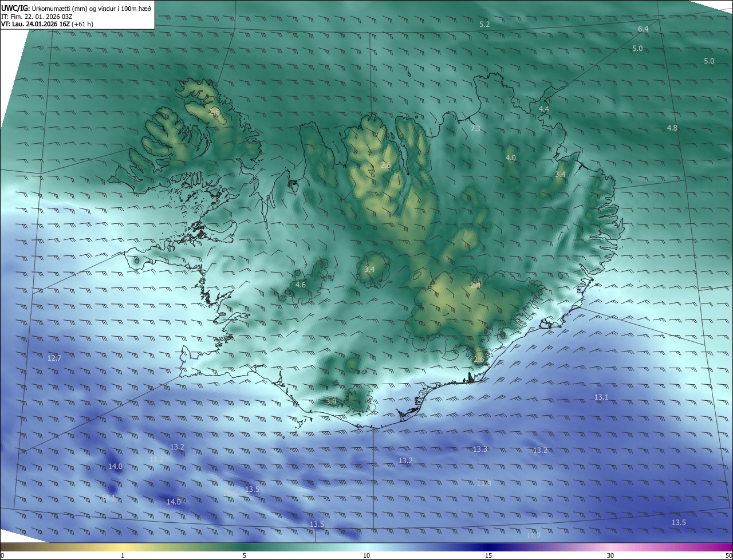Click the 4.0 value label on map

point(510,157)
